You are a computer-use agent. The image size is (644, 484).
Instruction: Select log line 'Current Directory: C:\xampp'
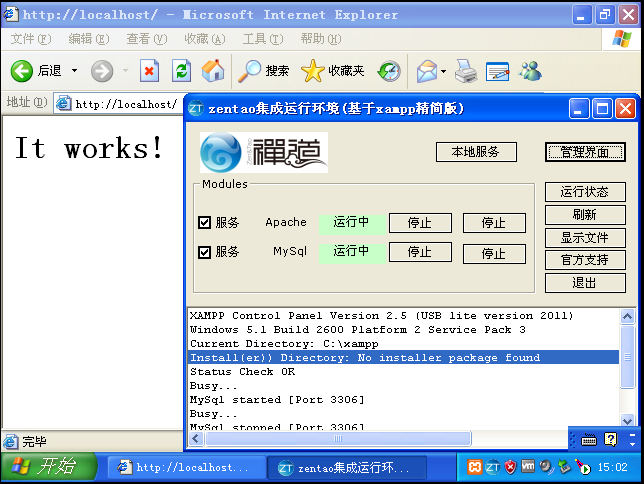click(x=403, y=343)
